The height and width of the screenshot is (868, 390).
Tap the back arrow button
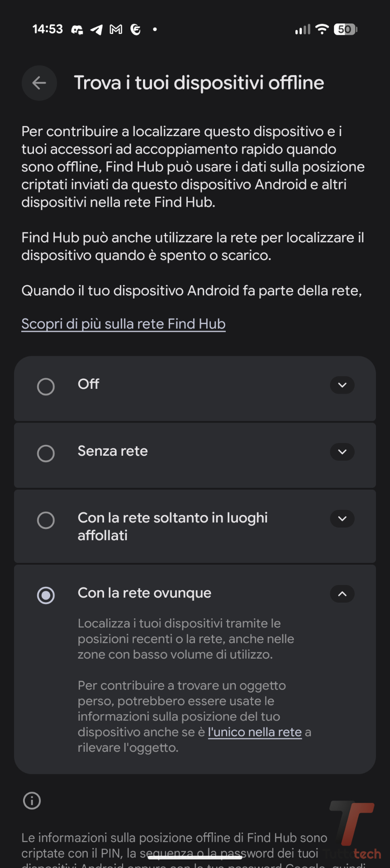39,83
